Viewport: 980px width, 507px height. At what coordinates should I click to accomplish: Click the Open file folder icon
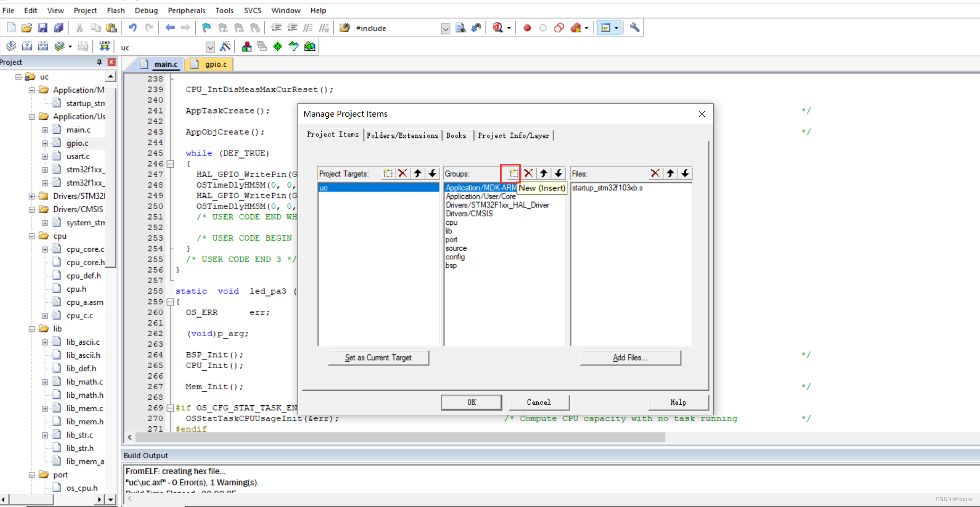pyautogui.click(x=27, y=28)
